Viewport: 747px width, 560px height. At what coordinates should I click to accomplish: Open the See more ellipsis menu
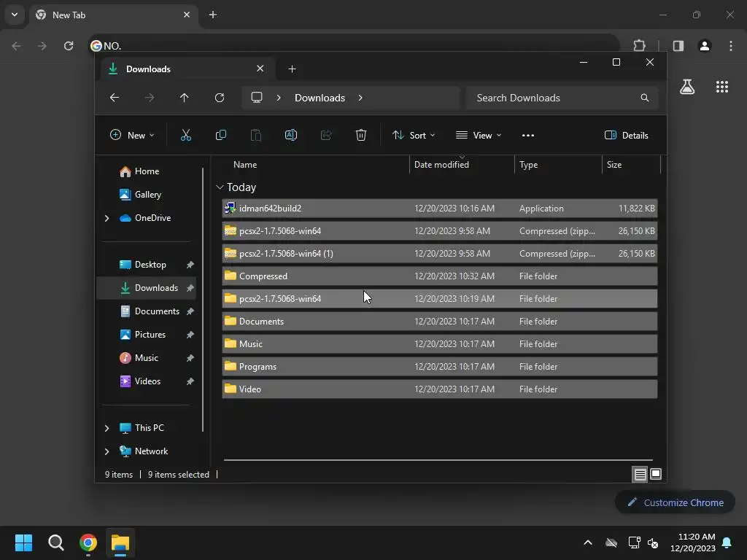(x=528, y=135)
